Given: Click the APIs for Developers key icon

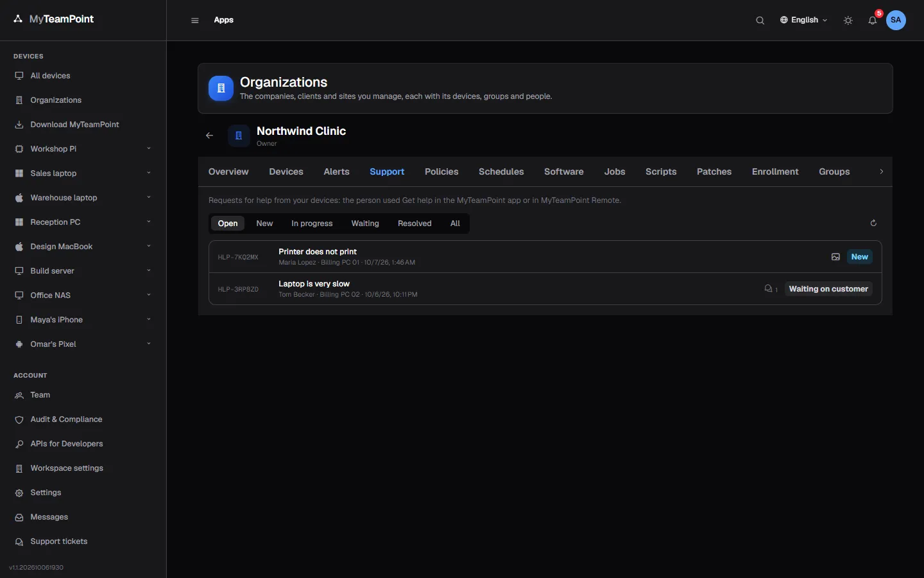Looking at the screenshot, I should pos(19,444).
